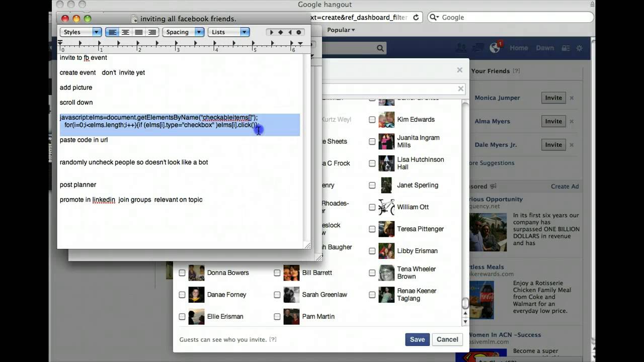Check Teresa Pittenger checkbox
This screenshot has height=362, width=644.
pyautogui.click(x=372, y=229)
